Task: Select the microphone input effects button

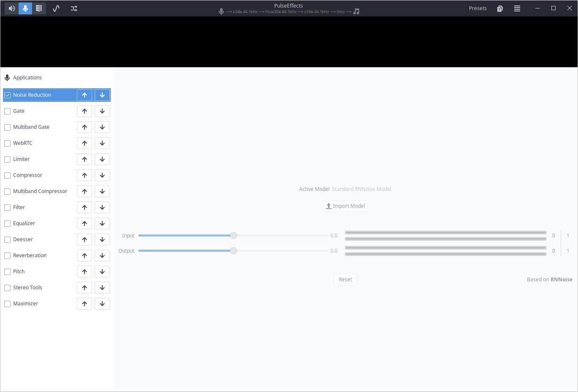Action: click(x=25, y=8)
